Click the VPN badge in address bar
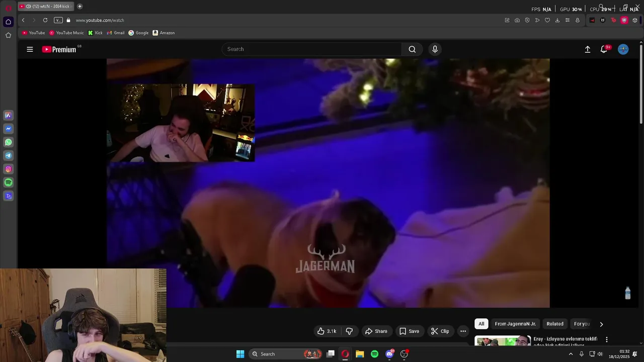644x362 pixels. (58, 20)
